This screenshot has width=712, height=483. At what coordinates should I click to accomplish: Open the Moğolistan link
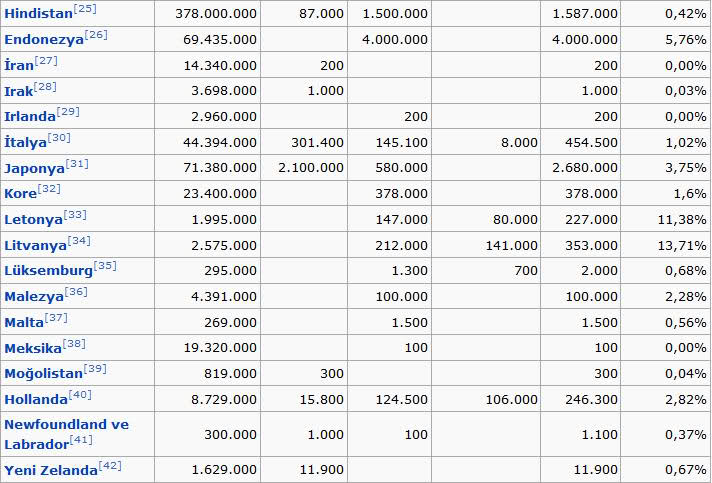[43, 374]
